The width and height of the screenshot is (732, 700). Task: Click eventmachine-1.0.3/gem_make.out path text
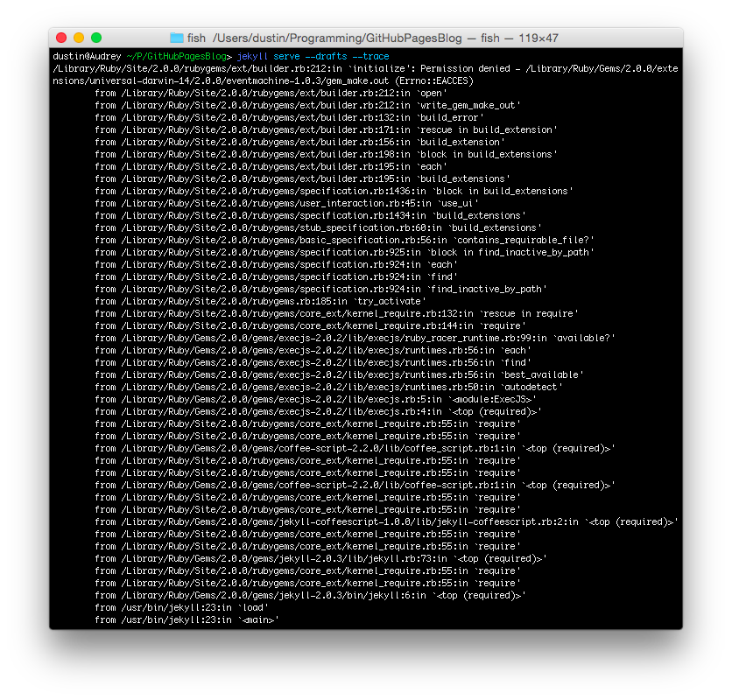pyautogui.click(x=307, y=80)
